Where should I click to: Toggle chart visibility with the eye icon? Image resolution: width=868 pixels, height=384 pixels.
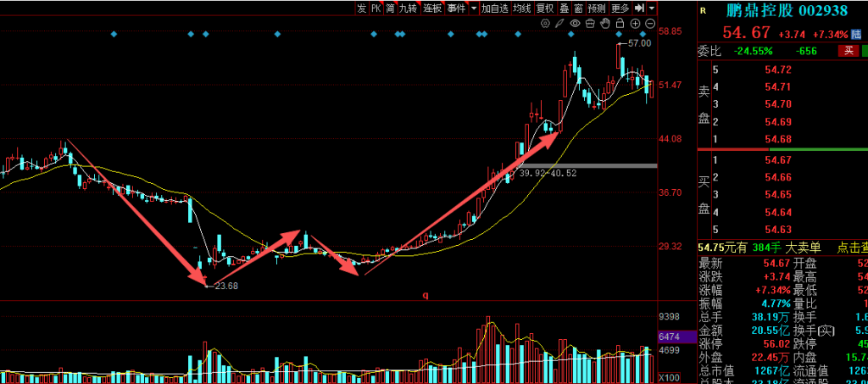click(574, 24)
